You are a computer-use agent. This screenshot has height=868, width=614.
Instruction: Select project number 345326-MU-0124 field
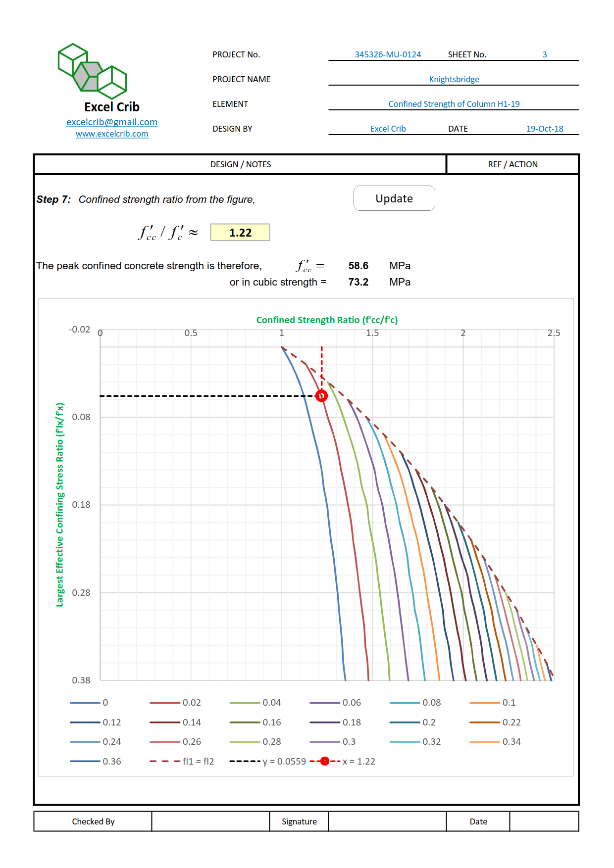(x=388, y=54)
